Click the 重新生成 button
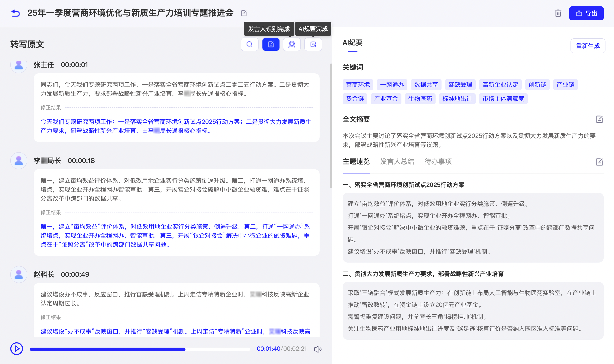Image resolution: width=614 pixels, height=364 pixels. (x=588, y=46)
